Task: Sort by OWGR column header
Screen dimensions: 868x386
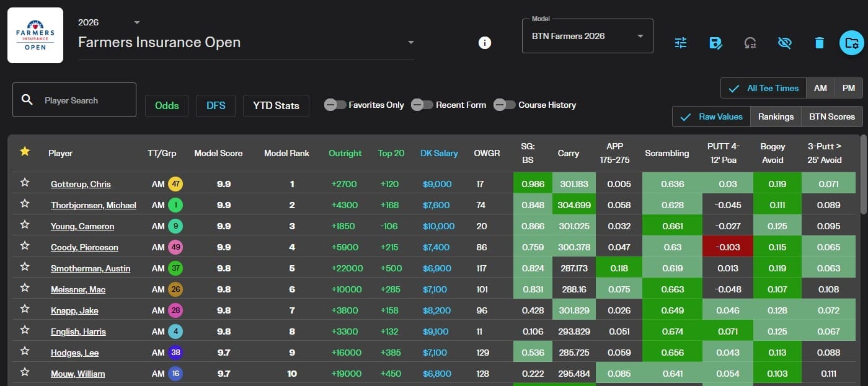Action: pyautogui.click(x=487, y=153)
